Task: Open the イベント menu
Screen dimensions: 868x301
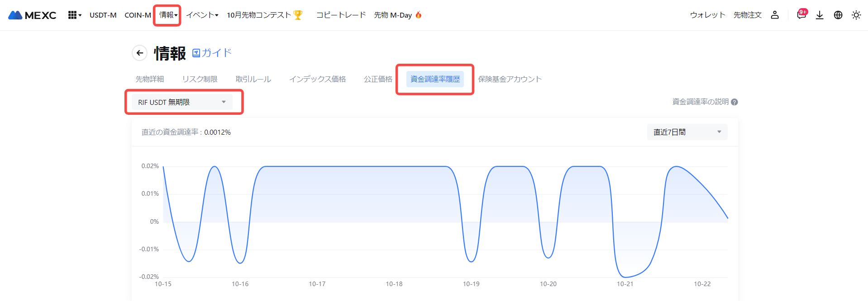Action: coord(202,15)
